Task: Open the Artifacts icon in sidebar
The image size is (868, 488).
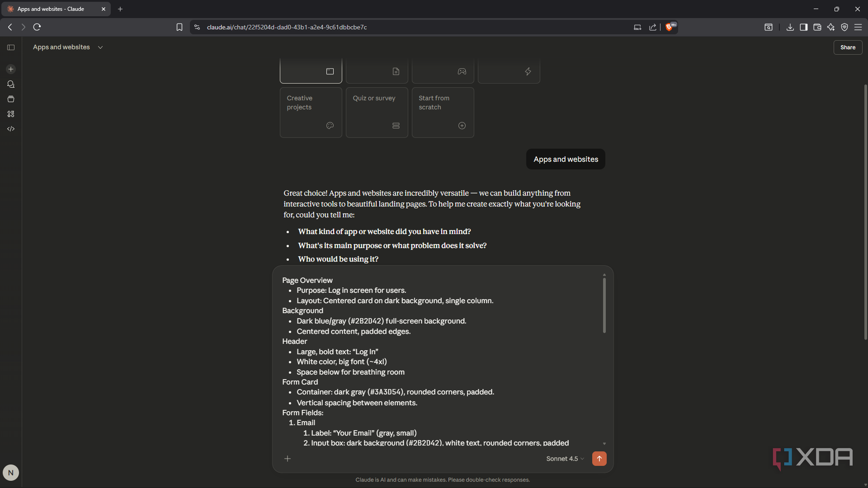Action: [11, 114]
